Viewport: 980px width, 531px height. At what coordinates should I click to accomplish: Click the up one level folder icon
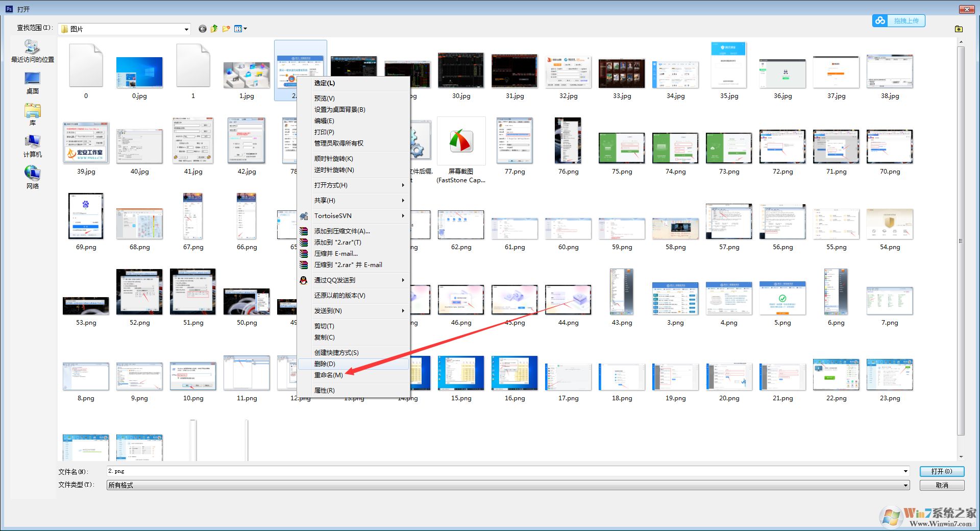214,29
